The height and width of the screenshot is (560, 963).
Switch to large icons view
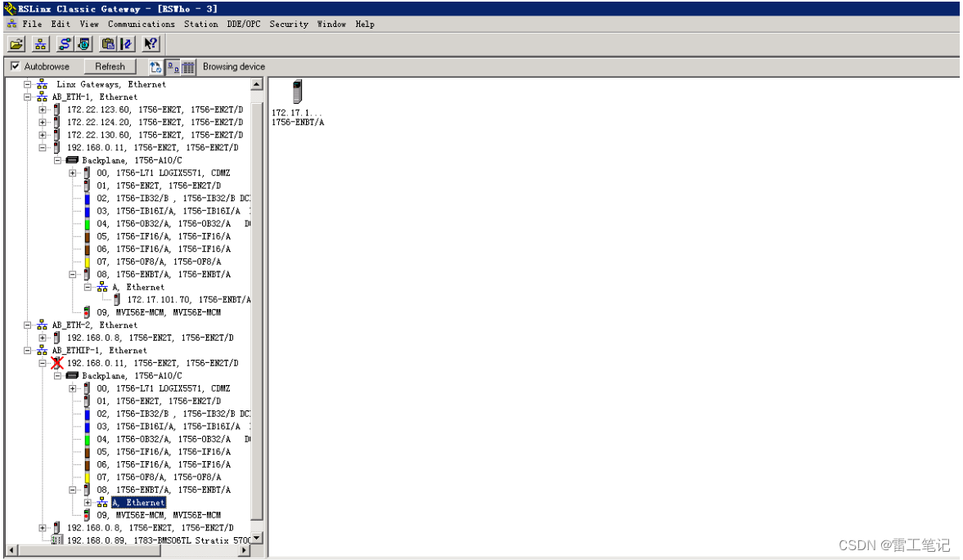173,67
